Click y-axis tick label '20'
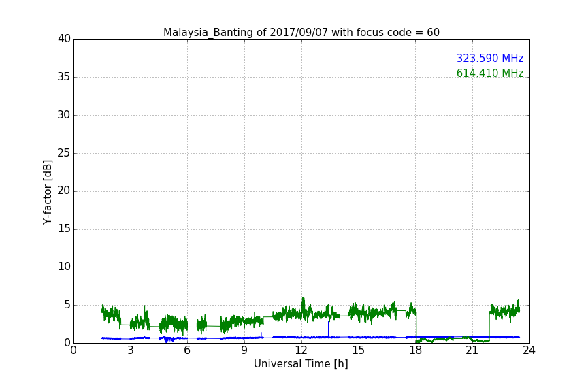588x392 pixels. pos(64,191)
